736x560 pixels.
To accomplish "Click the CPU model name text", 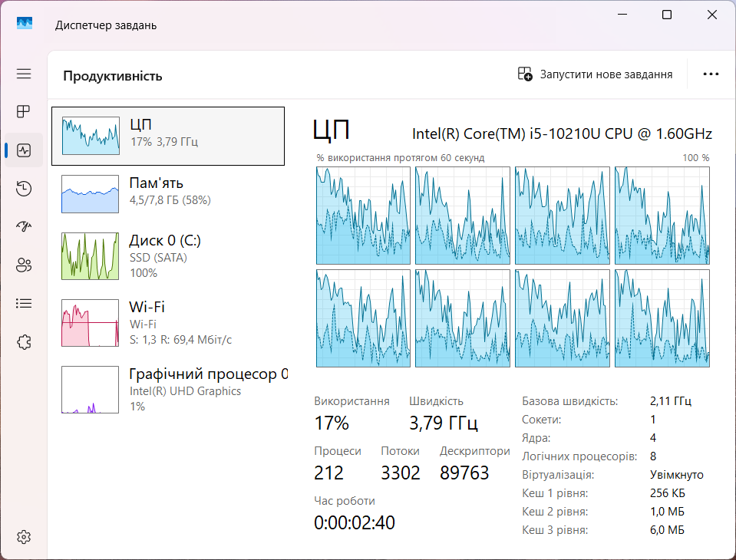I will [562, 133].
